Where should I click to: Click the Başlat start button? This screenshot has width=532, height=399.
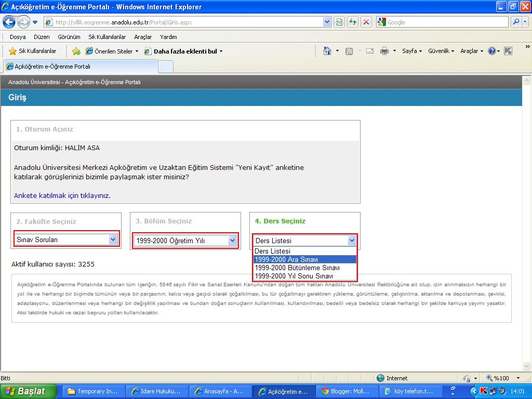[x=28, y=391]
